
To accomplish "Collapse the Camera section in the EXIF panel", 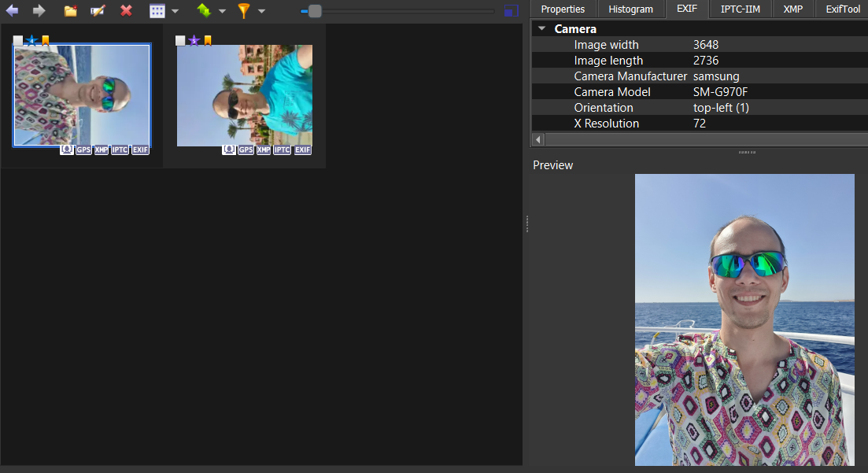I will 541,29.
